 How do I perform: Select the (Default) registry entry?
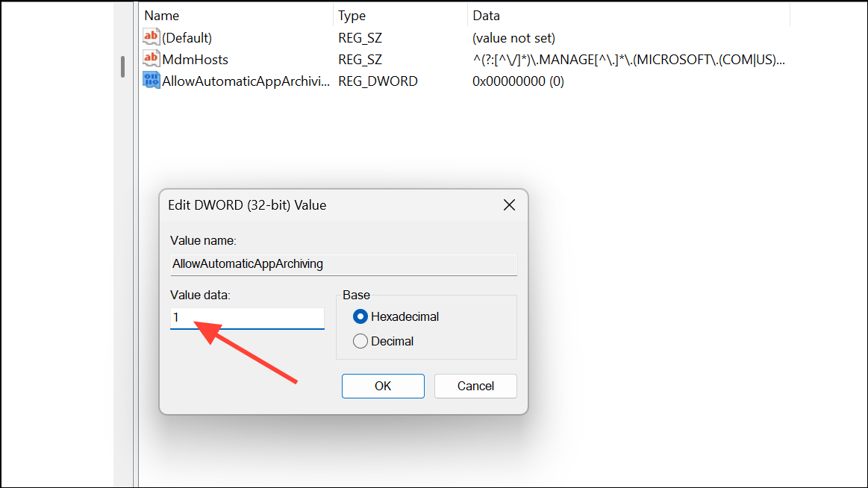(x=190, y=37)
